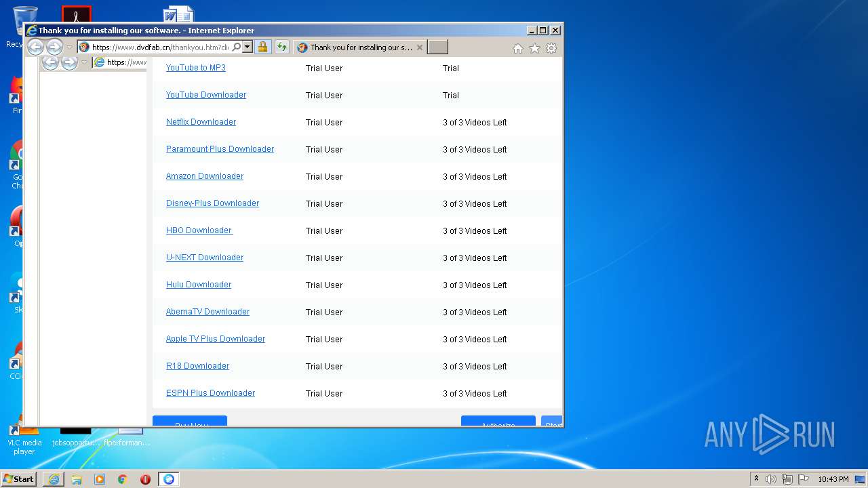Open the HBO Downloader link
The width and height of the screenshot is (868, 488).
(199, 230)
